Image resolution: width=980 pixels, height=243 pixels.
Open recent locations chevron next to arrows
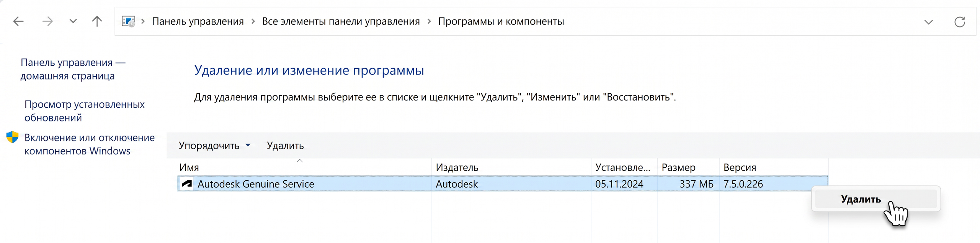coord(73,21)
